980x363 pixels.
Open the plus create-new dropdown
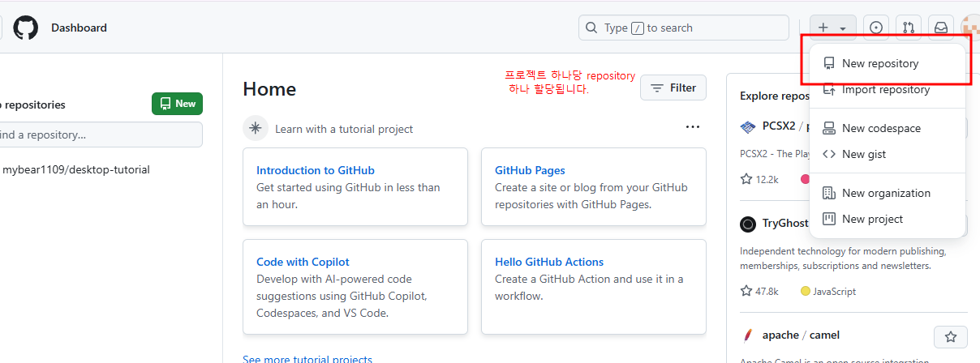point(832,28)
